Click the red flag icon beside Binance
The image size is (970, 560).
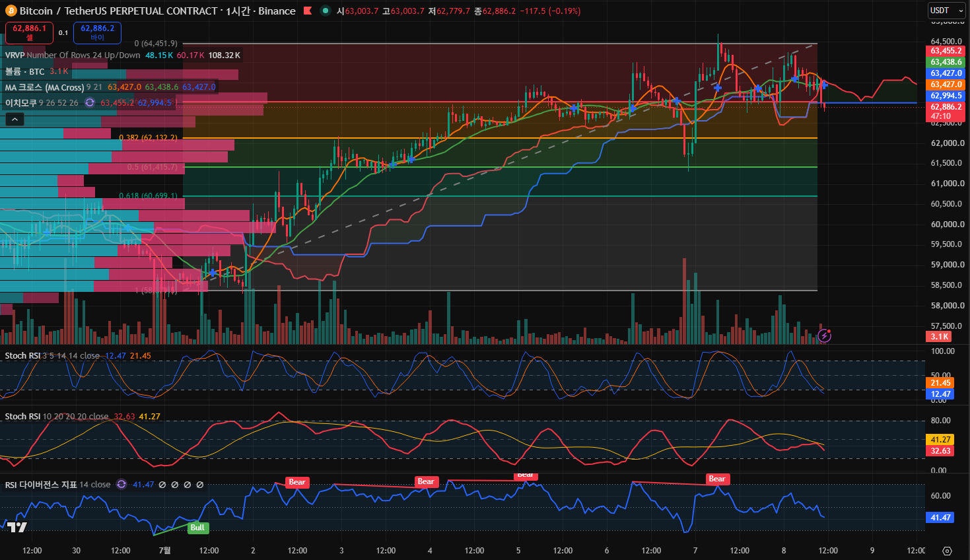pos(308,11)
